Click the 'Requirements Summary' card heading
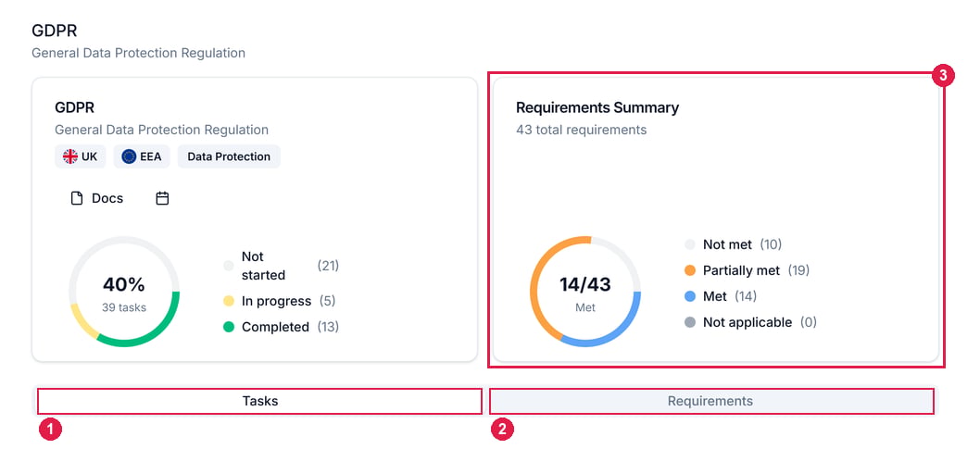 597,107
